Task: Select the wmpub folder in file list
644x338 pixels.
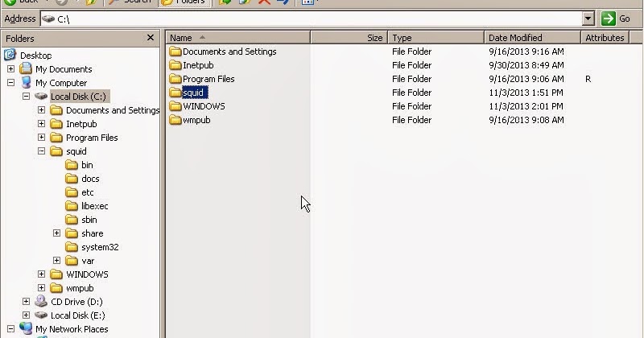Action: pyautogui.click(x=190, y=120)
